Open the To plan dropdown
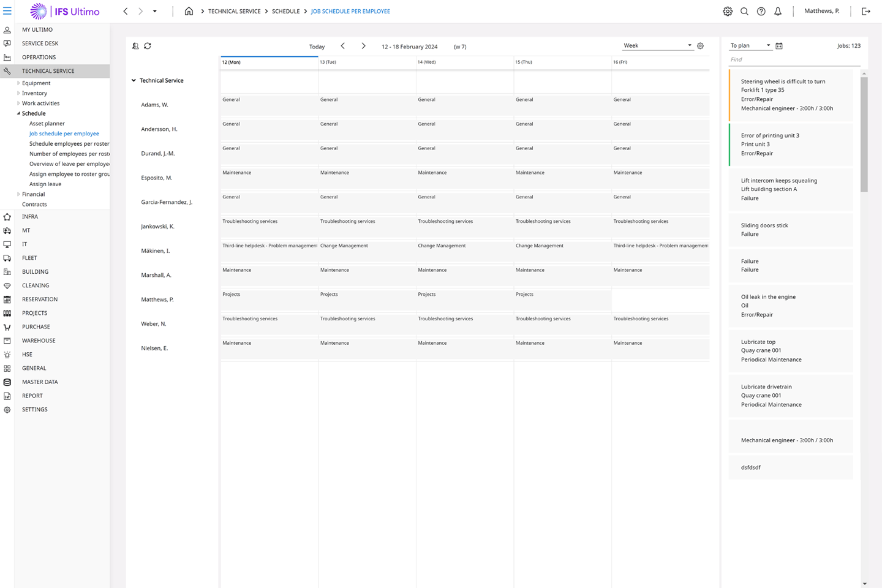The width and height of the screenshot is (882, 588). coord(748,45)
